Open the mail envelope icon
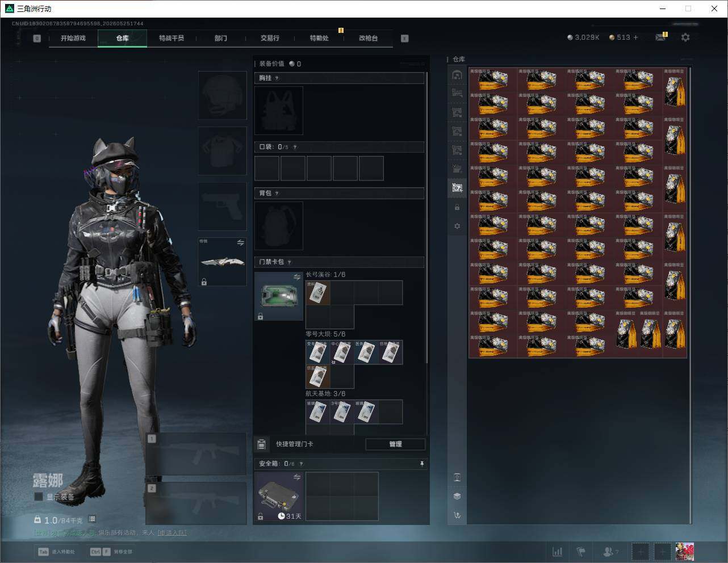 coord(660,37)
